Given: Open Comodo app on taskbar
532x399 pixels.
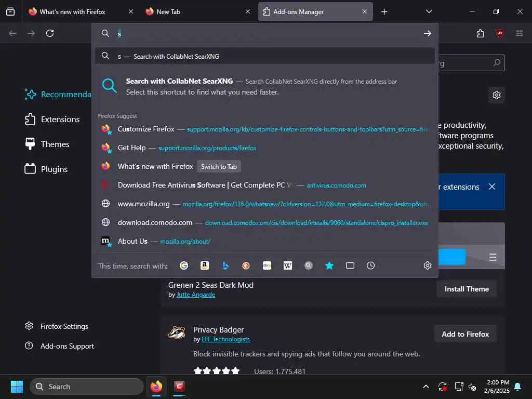Looking at the screenshot, I should (179, 387).
